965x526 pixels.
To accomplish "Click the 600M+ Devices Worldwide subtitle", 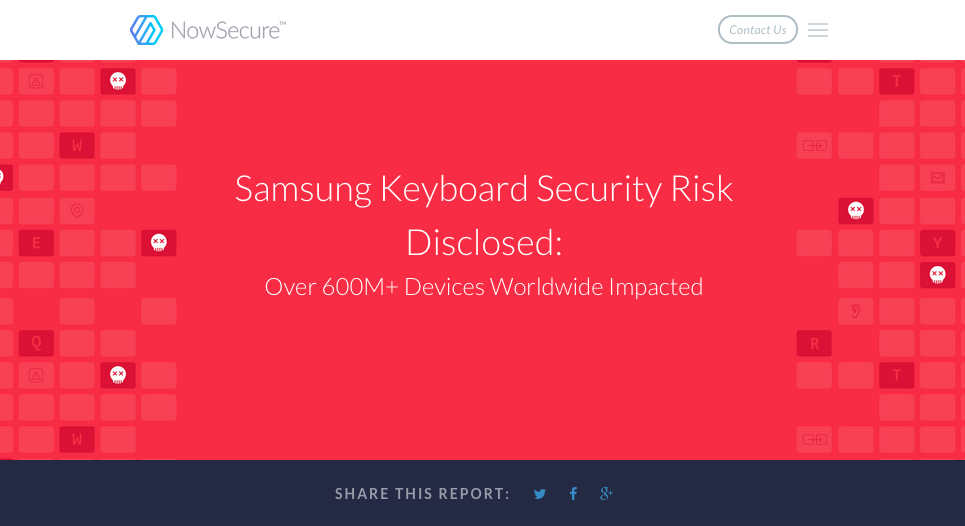I will 484,287.
